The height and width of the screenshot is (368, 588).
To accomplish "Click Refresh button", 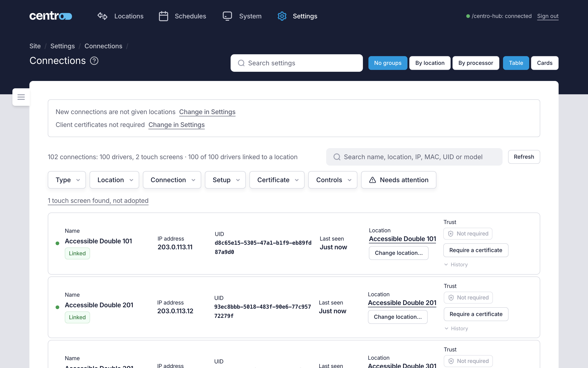I will pos(524,157).
